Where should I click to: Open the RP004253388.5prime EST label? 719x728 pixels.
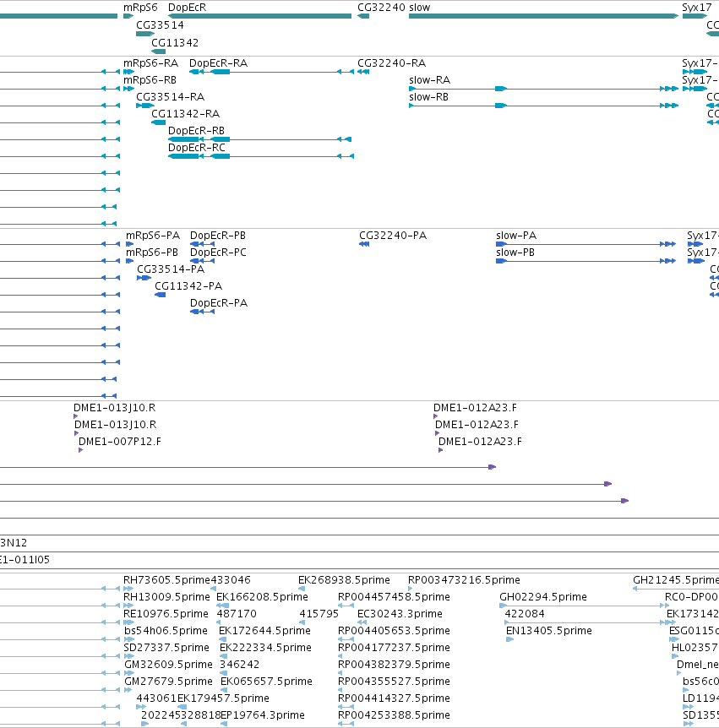click(394, 715)
